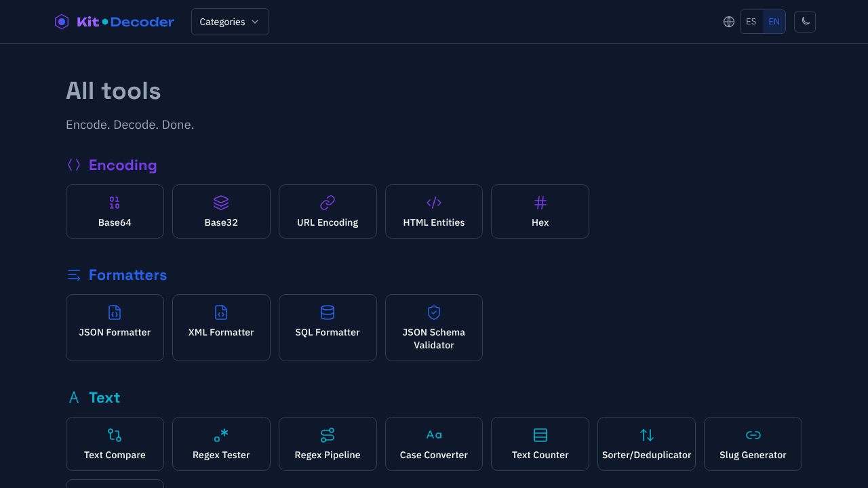
Task: Open the JSON Schema Validator shield icon
Action: (x=434, y=312)
